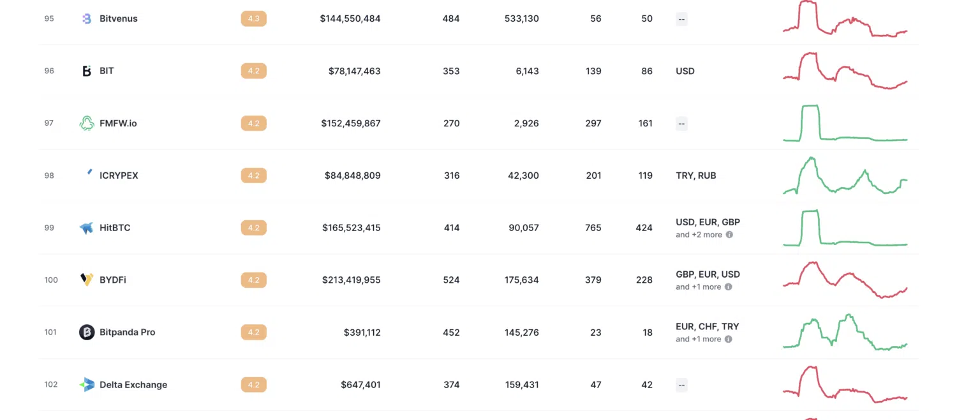Viewport: 980px width, 420px height.
Task: Expand BYDFi 'and +1 more' fiat currencies
Action: 698,287
